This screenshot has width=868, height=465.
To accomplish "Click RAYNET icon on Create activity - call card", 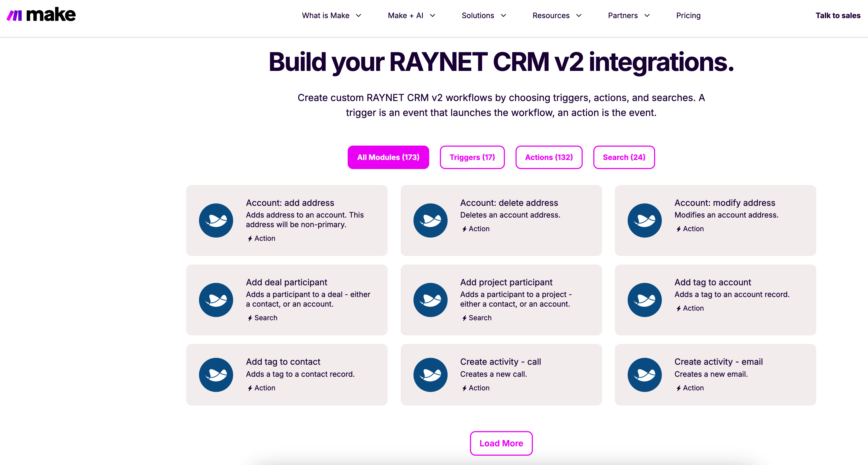I will coord(430,375).
